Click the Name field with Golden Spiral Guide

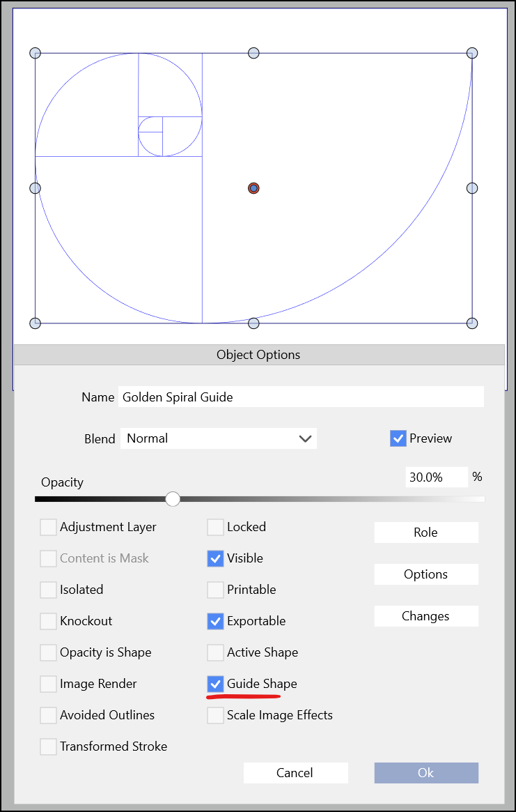[x=301, y=397]
